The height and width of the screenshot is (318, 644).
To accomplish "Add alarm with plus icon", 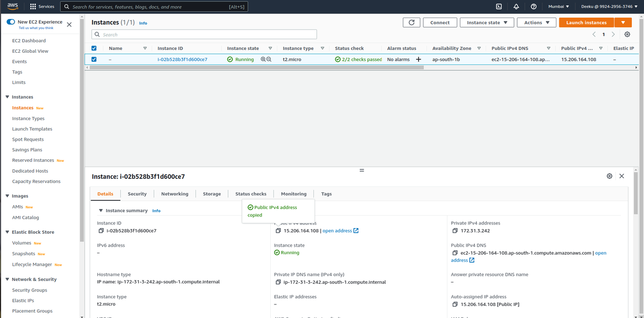I will point(418,59).
